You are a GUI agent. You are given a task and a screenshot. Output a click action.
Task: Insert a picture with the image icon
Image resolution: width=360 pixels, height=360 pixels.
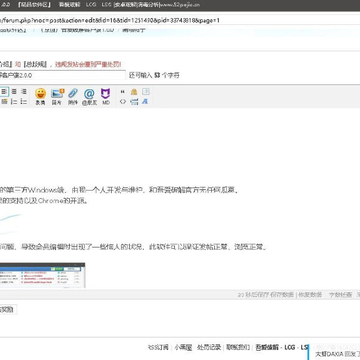[57, 96]
